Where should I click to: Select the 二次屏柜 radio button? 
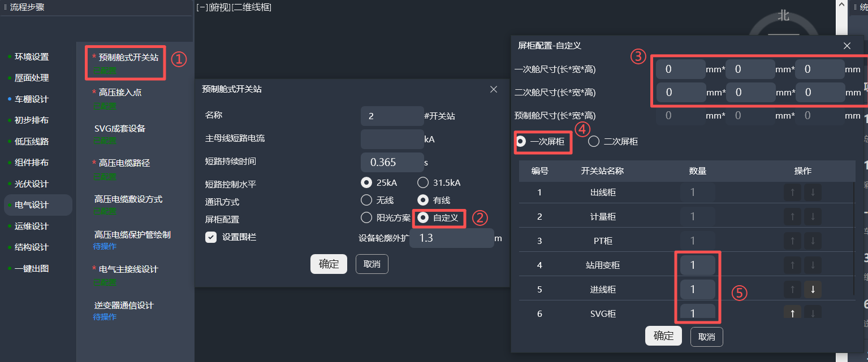(594, 142)
